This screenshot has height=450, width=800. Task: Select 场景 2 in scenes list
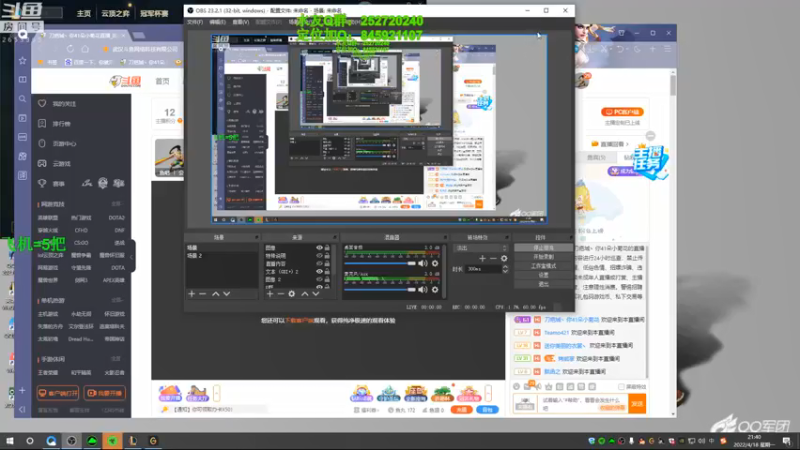(221, 256)
